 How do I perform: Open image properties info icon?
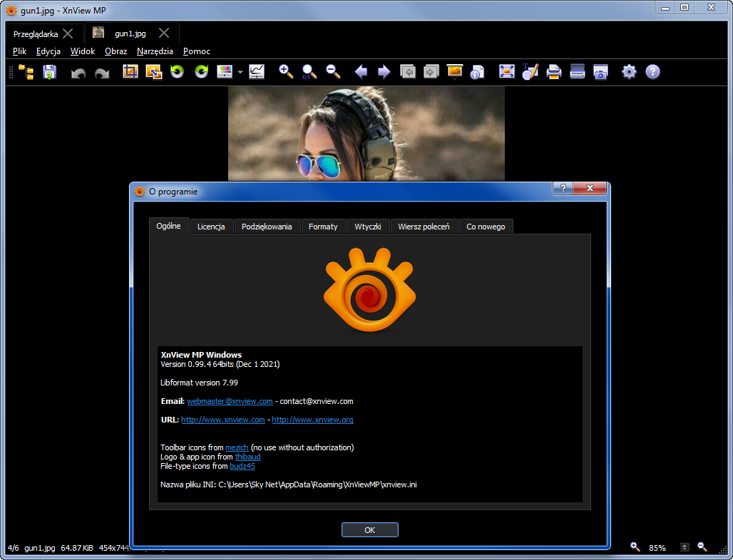477,72
